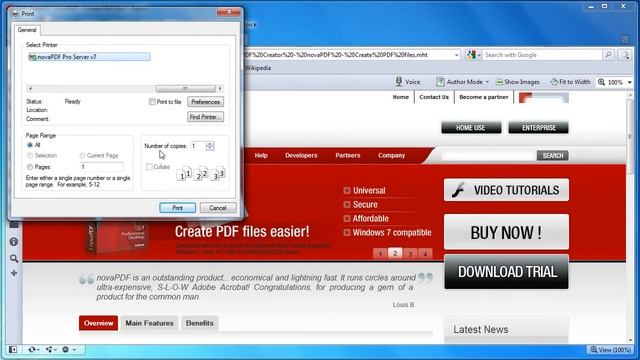Open the 100% zoom level dropdown
Image resolution: width=640 pixels, height=360 pixels.
[629, 82]
